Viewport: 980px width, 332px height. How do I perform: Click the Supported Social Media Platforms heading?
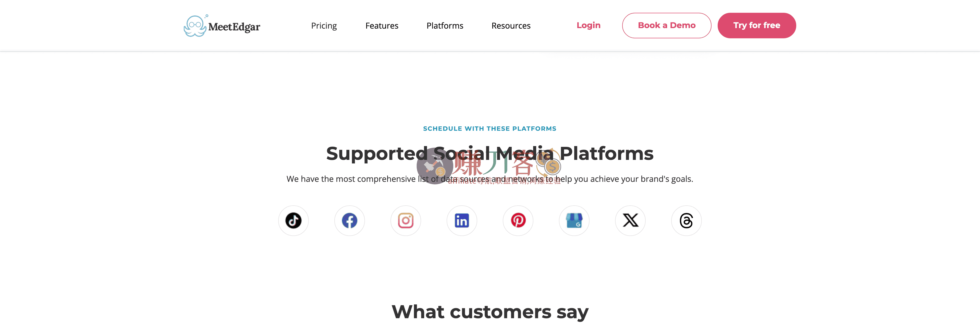tap(490, 153)
